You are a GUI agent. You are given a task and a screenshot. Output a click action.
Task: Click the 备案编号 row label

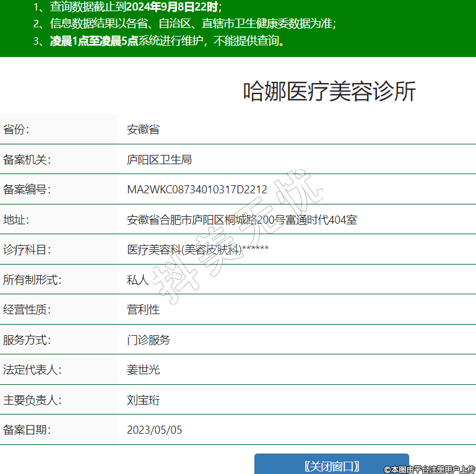point(27,190)
